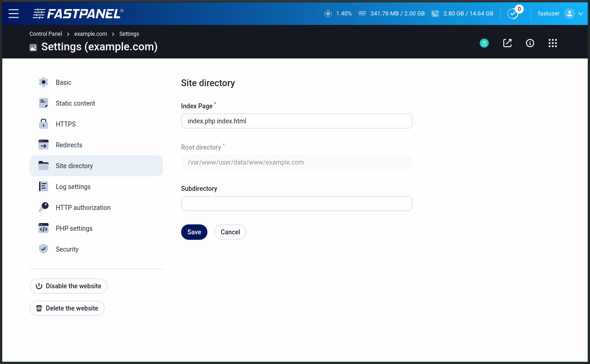Image resolution: width=590 pixels, height=364 pixels.
Task: Click the FASTPANEL logo
Action: [78, 14]
